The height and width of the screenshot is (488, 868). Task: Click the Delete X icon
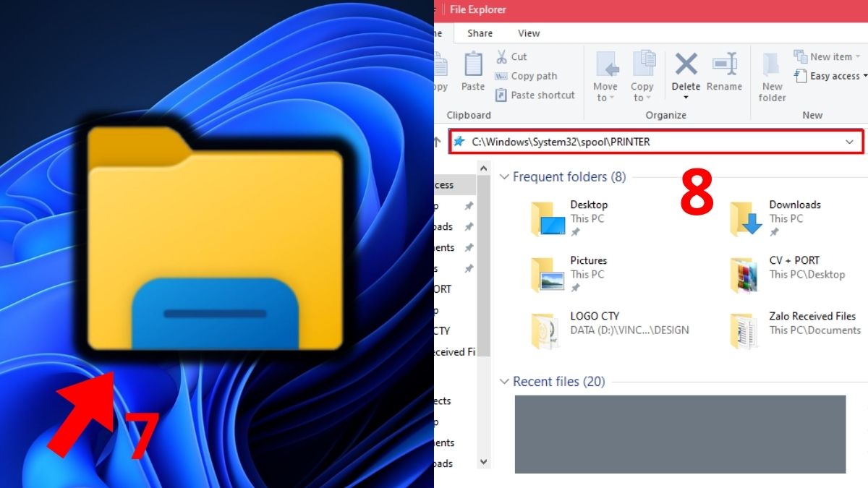click(x=686, y=64)
